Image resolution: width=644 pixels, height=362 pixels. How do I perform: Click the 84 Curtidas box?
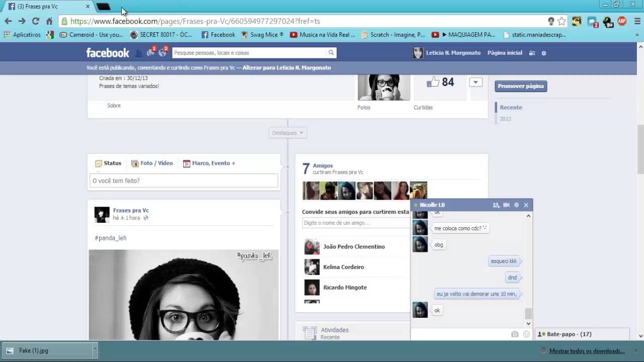click(440, 88)
